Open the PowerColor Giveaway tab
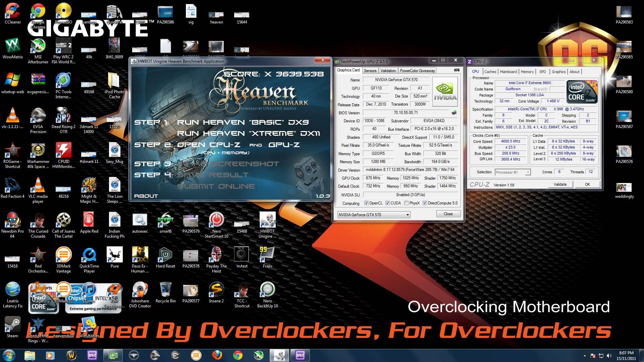The image size is (644, 362). pos(417,71)
